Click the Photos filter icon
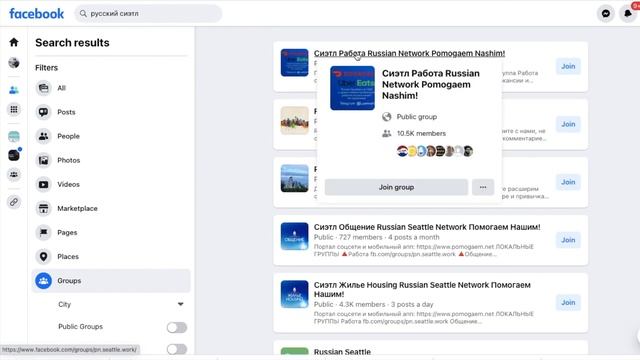 (43, 160)
